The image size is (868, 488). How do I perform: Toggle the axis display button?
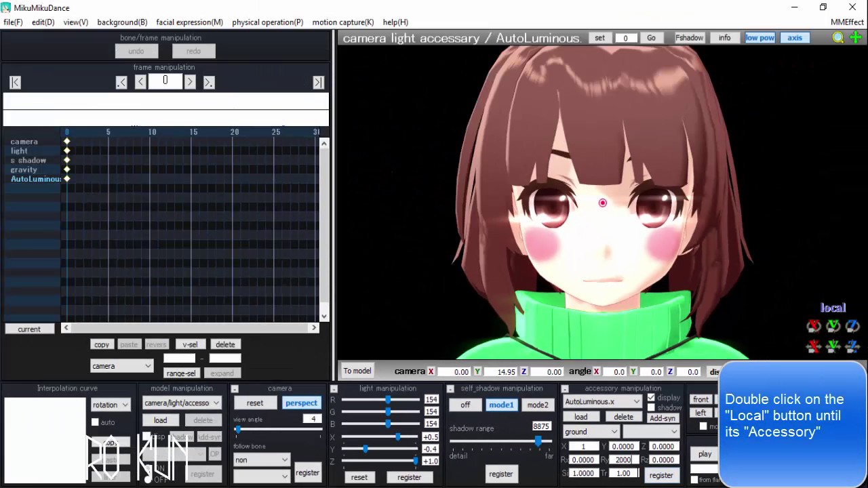[x=795, y=38]
